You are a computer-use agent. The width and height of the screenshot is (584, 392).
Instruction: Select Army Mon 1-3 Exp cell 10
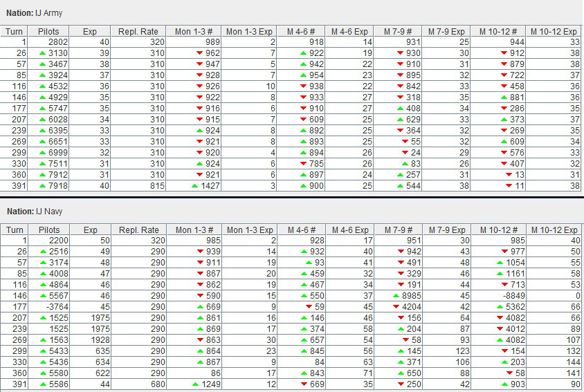(249, 86)
